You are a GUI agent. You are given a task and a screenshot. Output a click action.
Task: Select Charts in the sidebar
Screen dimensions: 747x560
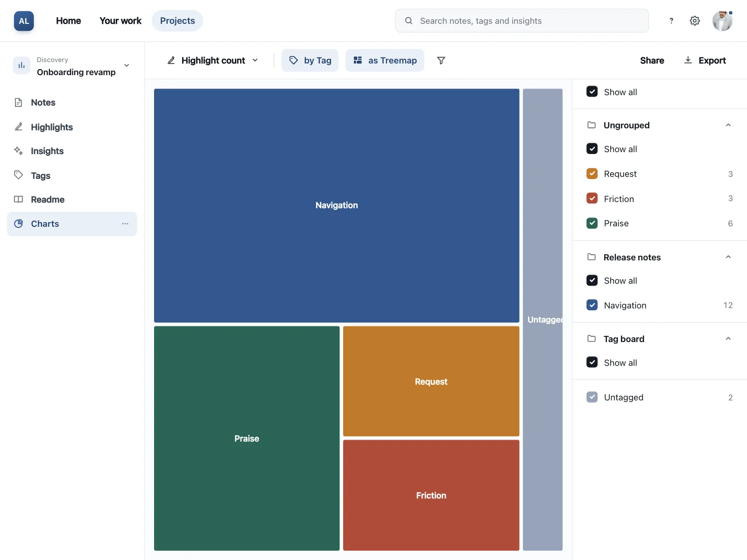click(x=72, y=224)
